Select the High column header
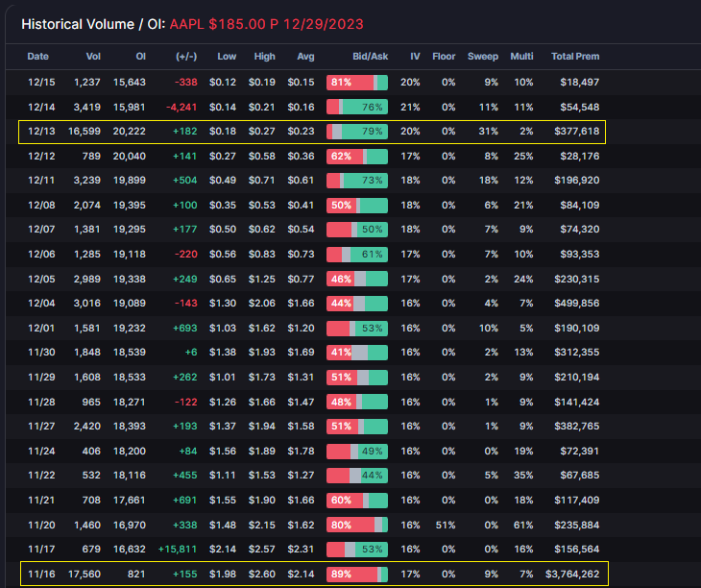Viewport: 701px width, 588px height. coord(265,57)
